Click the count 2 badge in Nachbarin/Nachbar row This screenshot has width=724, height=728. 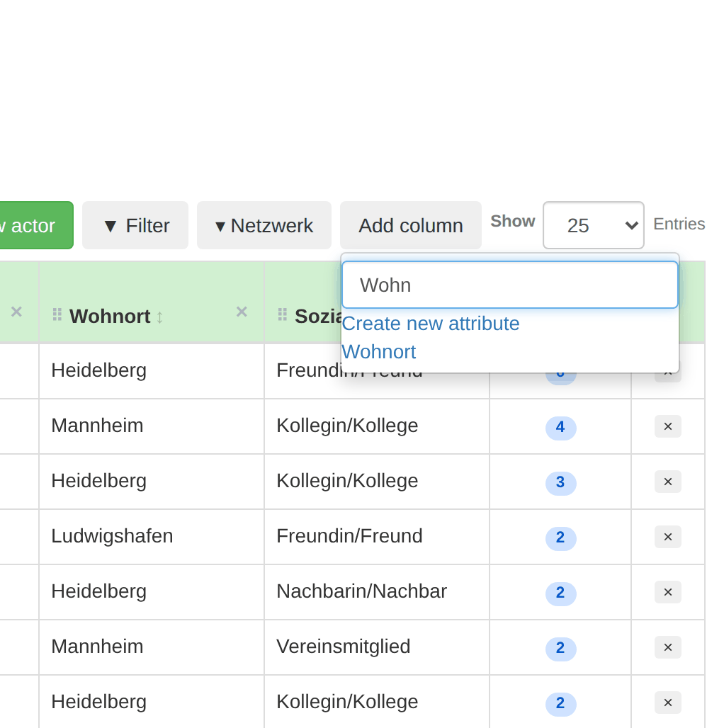560,593
